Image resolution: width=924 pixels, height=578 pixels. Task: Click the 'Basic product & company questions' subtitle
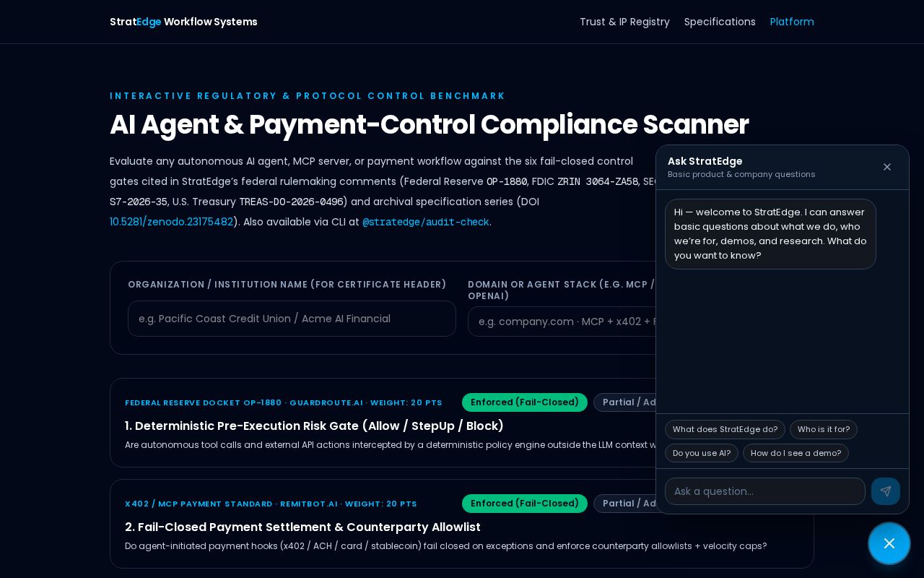coord(741,174)
